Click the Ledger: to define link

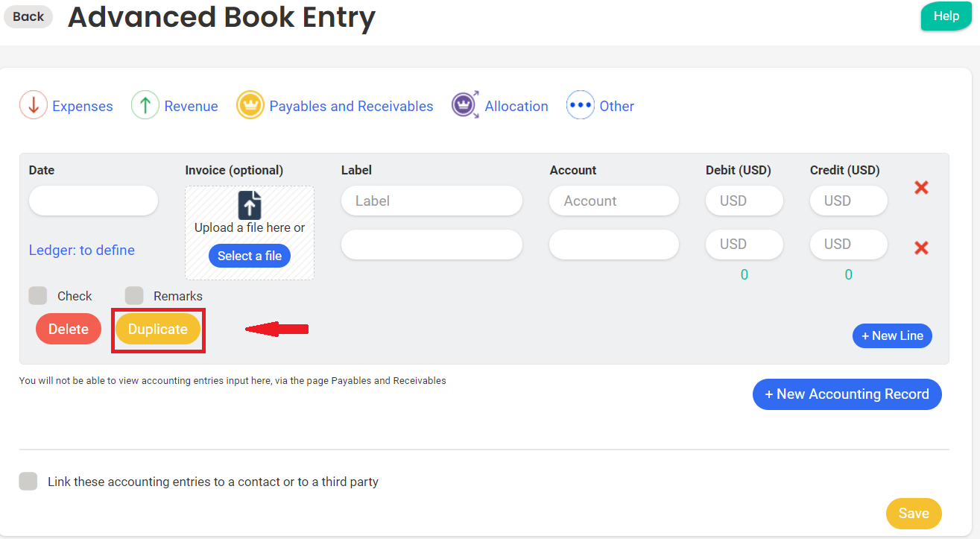(82, 250)
